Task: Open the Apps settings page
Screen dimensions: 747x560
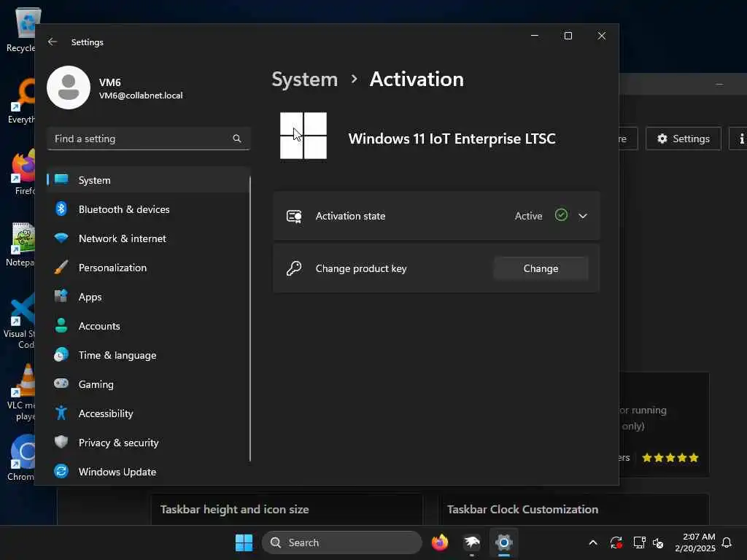Action: point(149,297)
